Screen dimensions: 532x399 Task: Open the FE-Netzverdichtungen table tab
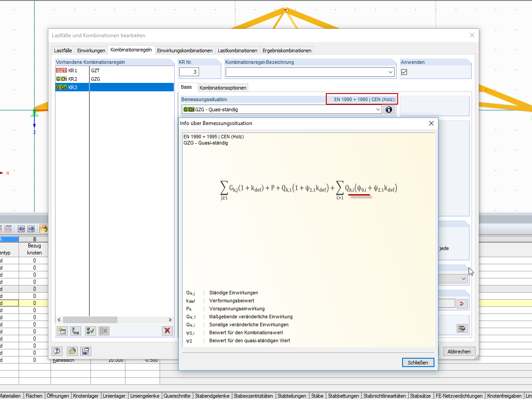[x=459, y=396]
